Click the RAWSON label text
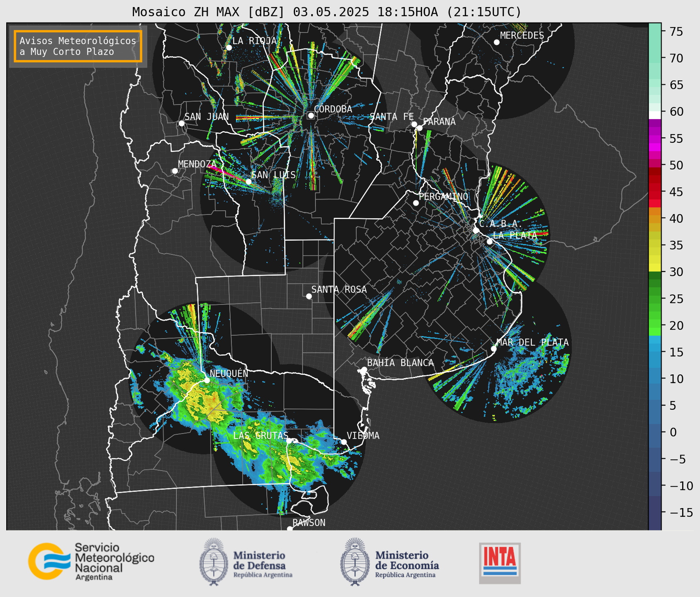Viewport: 700px width, 597px height. point(309,523)
